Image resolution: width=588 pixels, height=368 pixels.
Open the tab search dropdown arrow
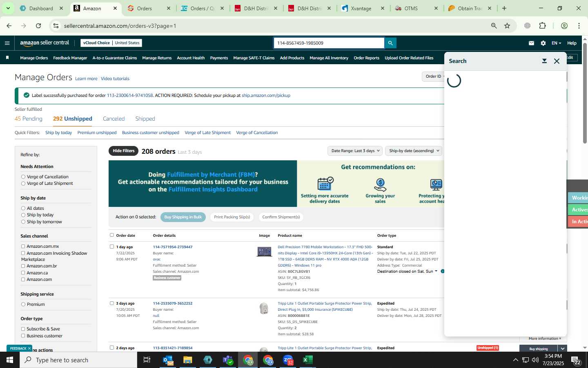click(8, 8)
